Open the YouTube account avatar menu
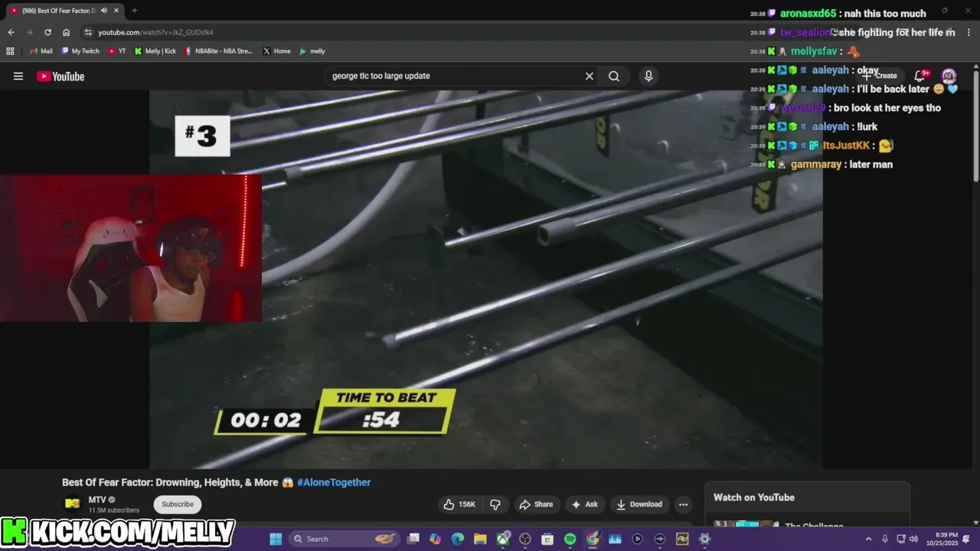980x551 pixels. tap(949, 76)
